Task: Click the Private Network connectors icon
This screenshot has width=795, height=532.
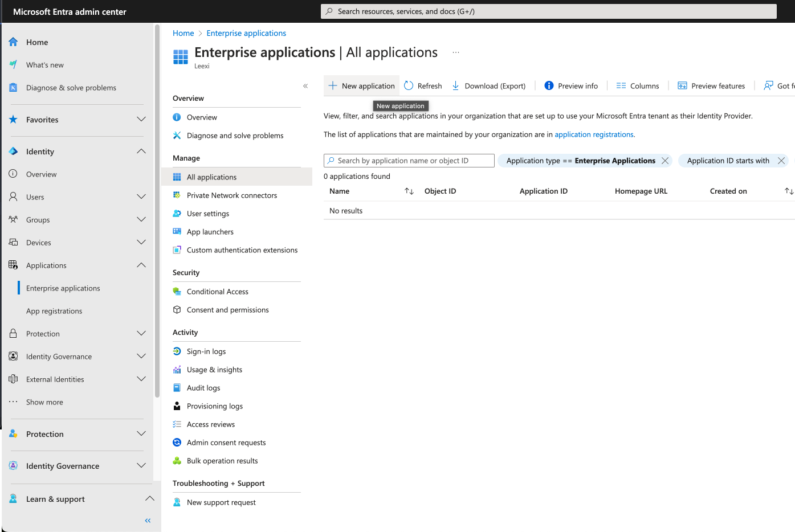Action: [177, 195]
